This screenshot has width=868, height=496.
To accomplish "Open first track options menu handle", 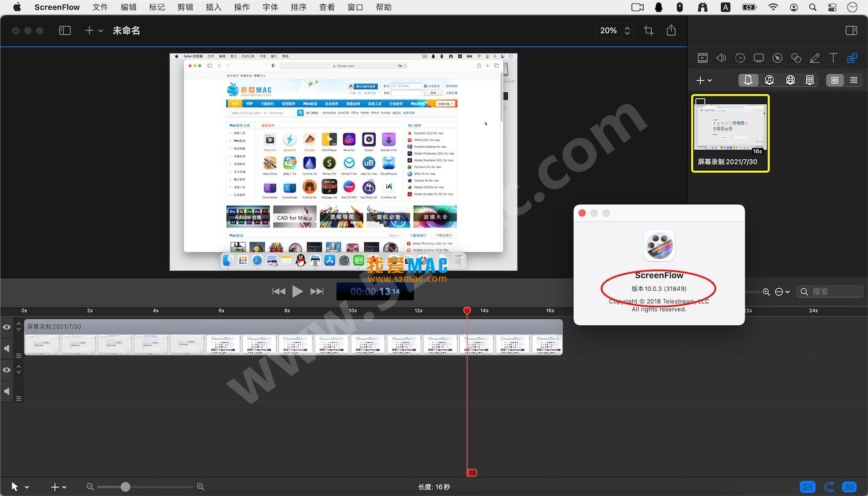I will (19, 355).
